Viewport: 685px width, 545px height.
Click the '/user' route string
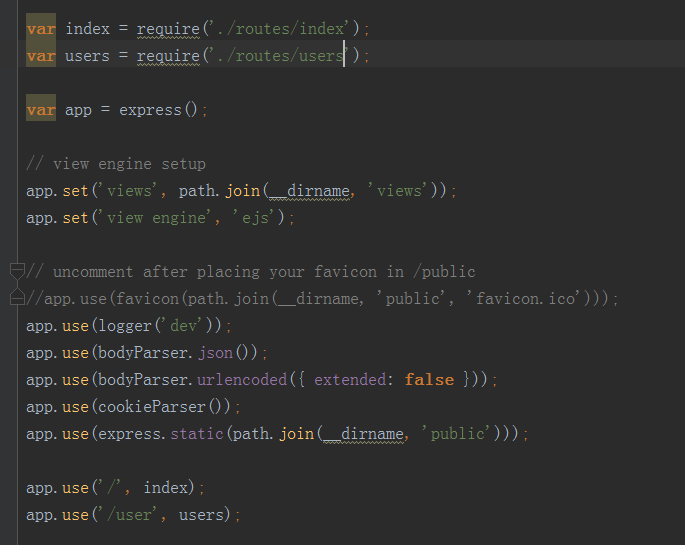coord(130,514)
